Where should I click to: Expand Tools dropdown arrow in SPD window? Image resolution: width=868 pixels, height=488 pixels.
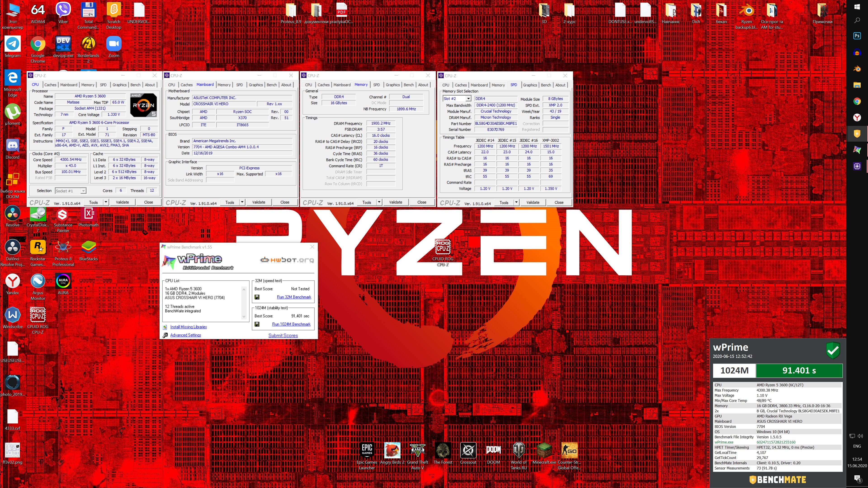(516, 202)
